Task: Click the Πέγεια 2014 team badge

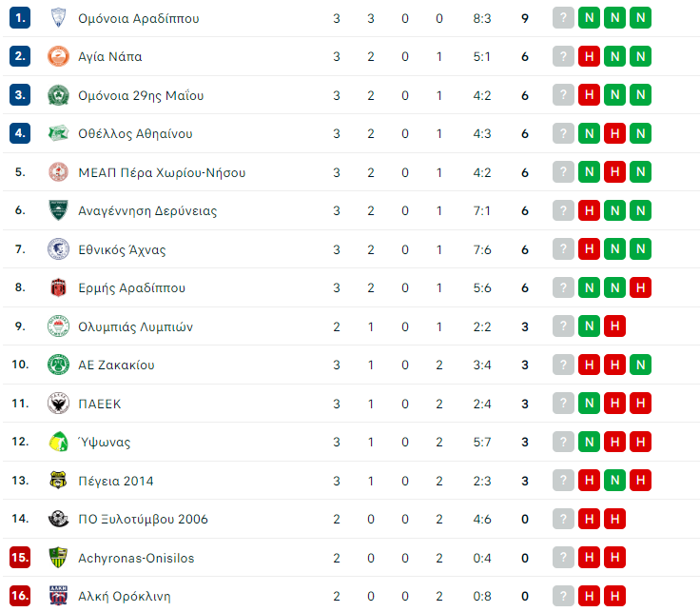Action: point(58,481)
